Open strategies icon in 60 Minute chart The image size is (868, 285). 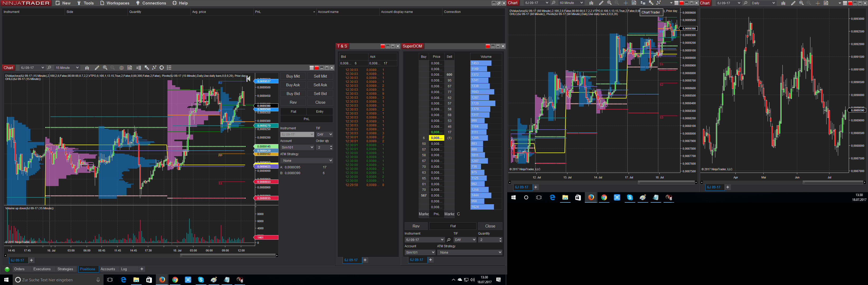pos(659,3)
